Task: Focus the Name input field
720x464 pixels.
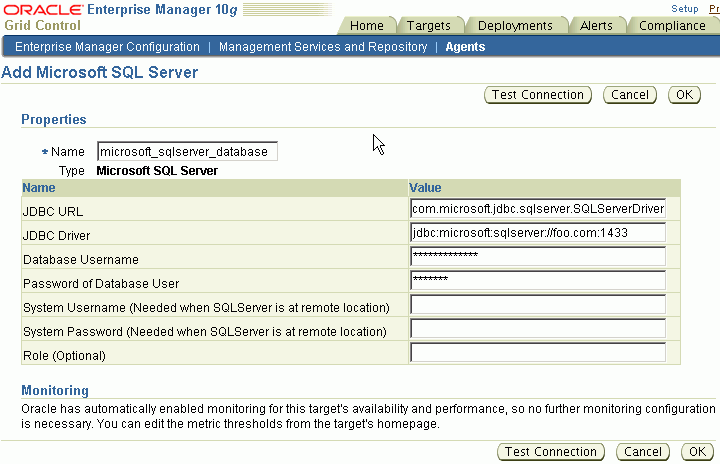Action: point(187,151)
